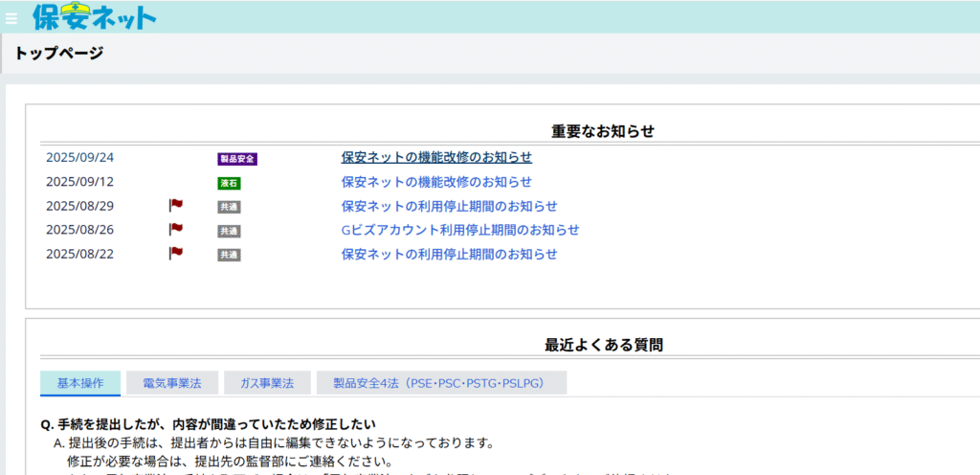Click the purple 製品安全 category badge
The width and height of the screenshot is (980, 475).
(x=237, y=159)
